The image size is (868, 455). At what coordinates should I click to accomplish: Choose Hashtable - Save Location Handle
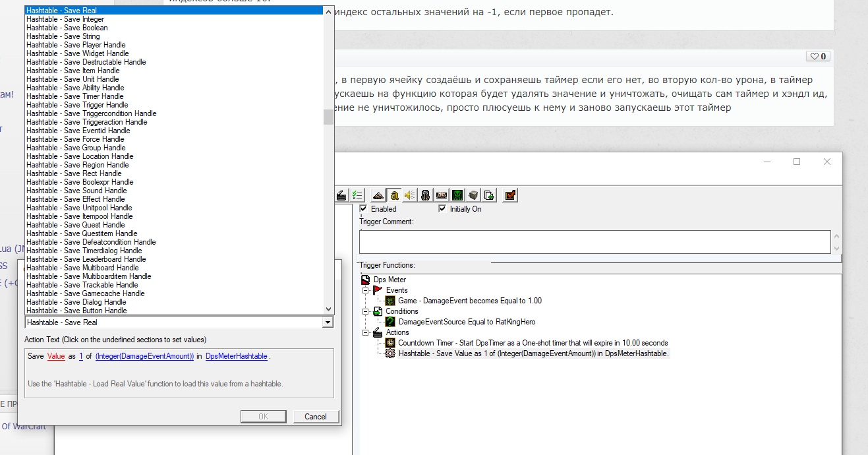(x=174, y=156)
